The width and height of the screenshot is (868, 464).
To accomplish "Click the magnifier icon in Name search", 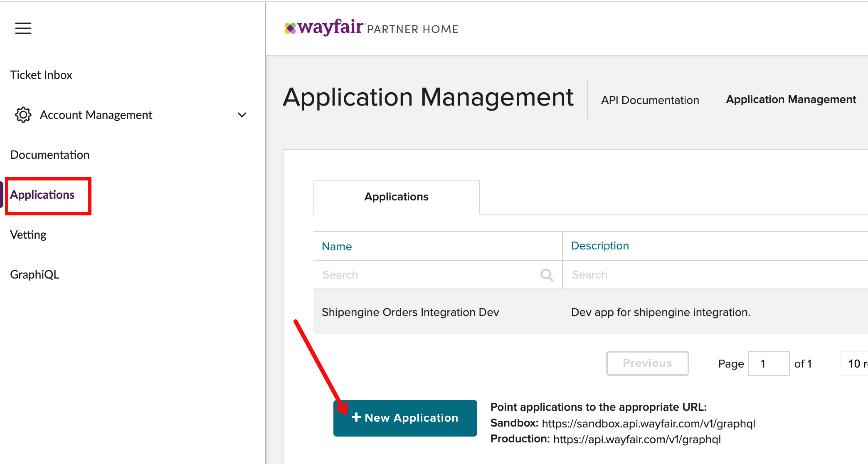I will tap(547, 275).
